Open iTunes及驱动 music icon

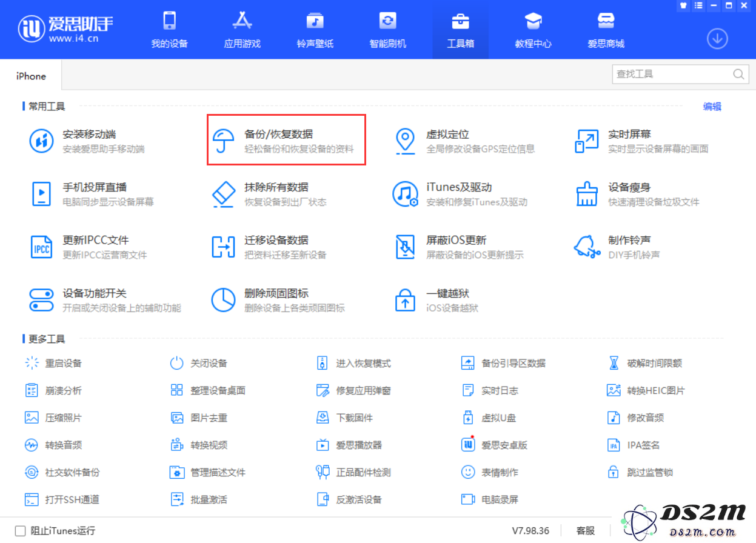click(x=405, y=194)
